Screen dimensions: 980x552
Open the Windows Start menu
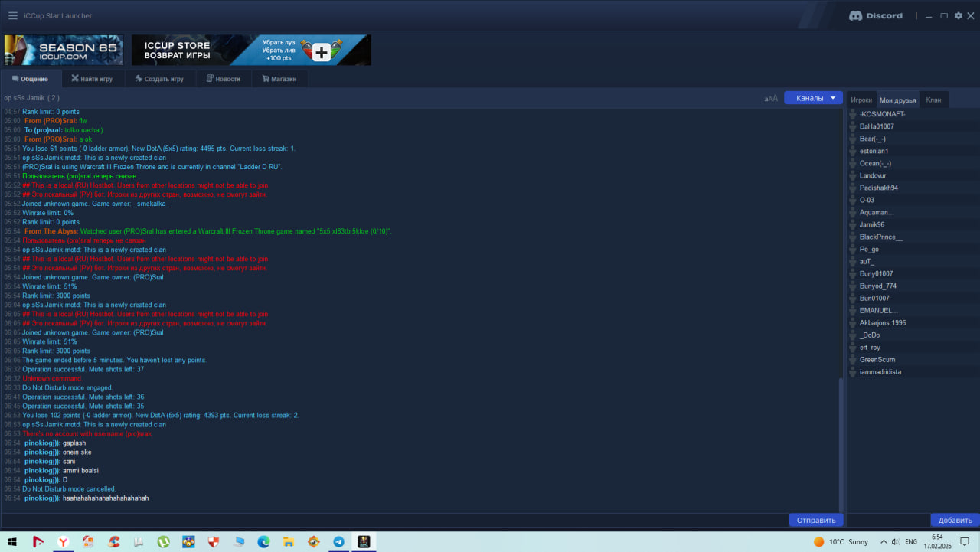[x=12, y=541]
